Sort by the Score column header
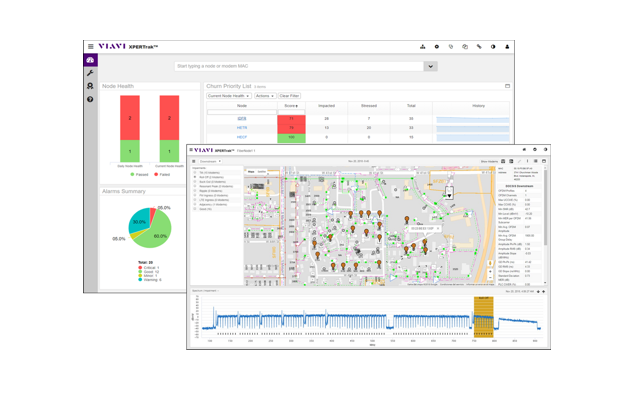640x400 pixels. coord(291,106)
